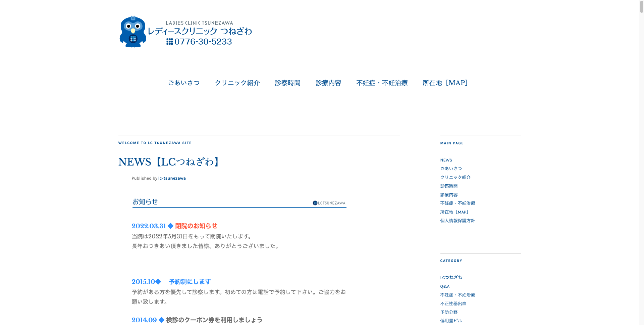The width and height of the screenshot is (644, 325).
Task: Click the MAIN PAGE sidebar heading
Action: 452,143
